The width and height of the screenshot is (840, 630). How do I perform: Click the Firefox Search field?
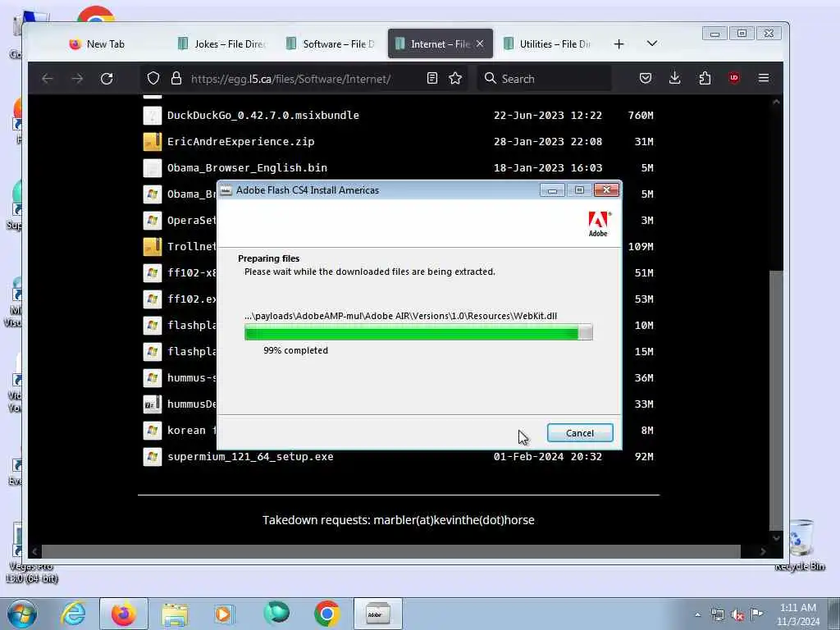click(544, 79)
